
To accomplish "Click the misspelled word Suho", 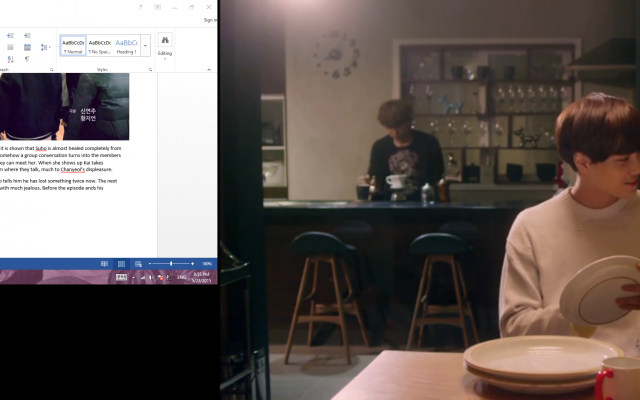I will click(41, 148).
